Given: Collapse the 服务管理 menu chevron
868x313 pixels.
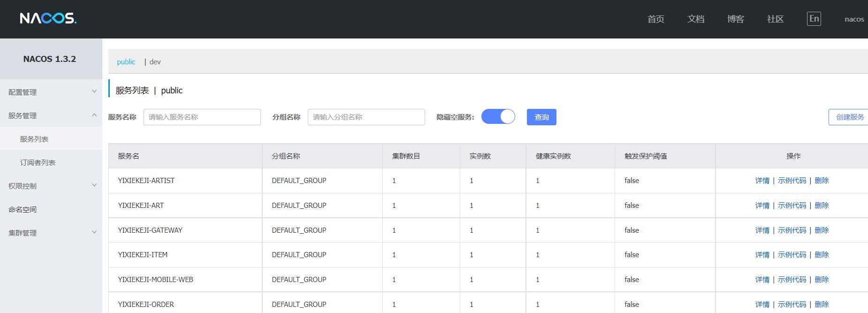Looking at the screenshot, I should [x=94, y=115].
